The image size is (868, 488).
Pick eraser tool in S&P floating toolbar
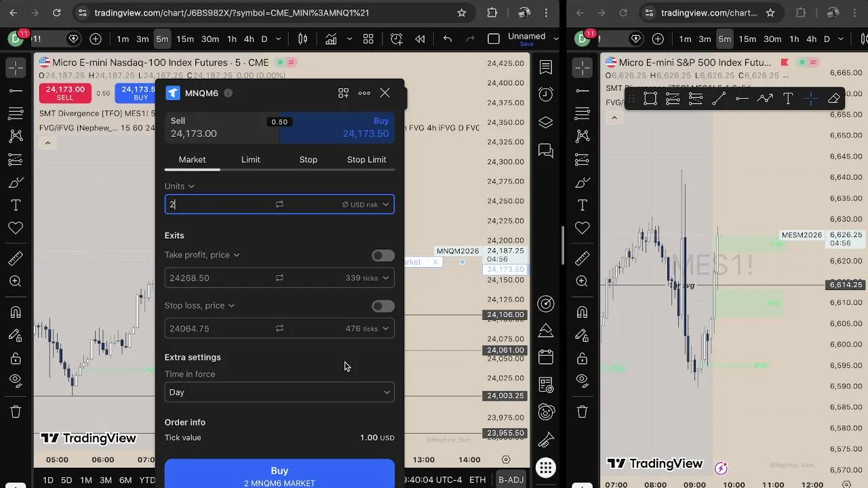834,99
